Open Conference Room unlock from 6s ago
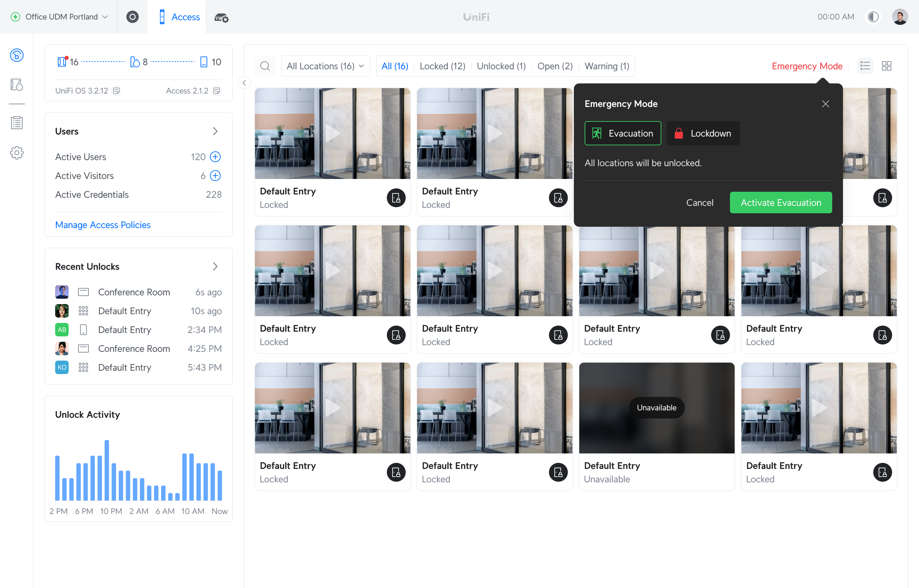Viewport: 919px width, 588px height. tap(138, 292)
